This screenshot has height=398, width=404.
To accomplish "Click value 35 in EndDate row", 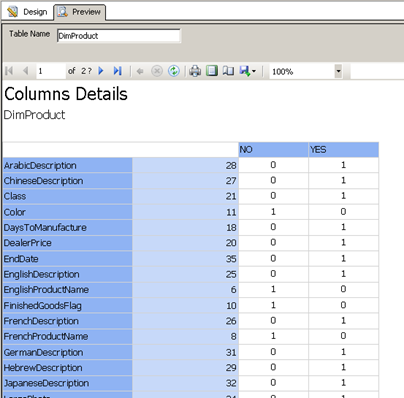I will point(185,259).
